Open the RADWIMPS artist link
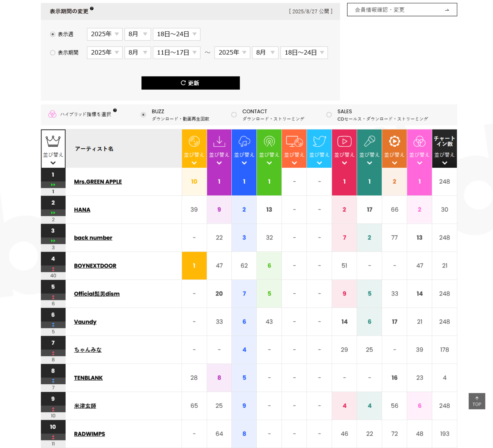This screenshot has height=448, width=493. pos(90,434)
